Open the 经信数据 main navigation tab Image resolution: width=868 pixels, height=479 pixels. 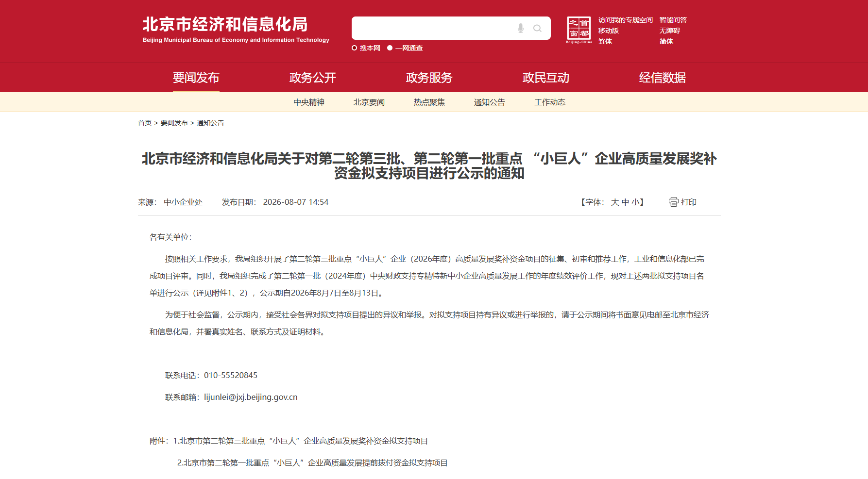[663, 78]
